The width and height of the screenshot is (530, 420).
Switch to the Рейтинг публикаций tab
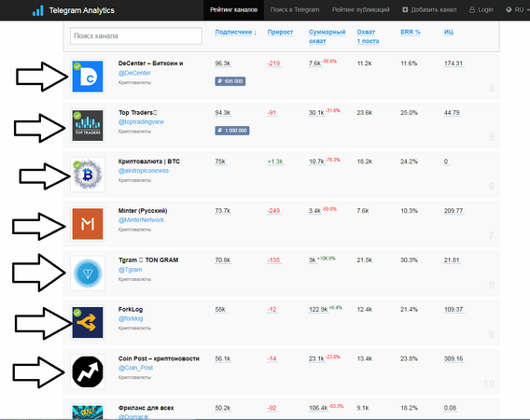(361, 10)
